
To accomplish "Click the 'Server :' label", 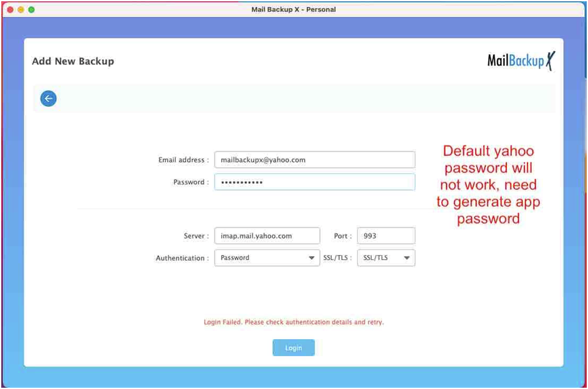I will [196, 236].
